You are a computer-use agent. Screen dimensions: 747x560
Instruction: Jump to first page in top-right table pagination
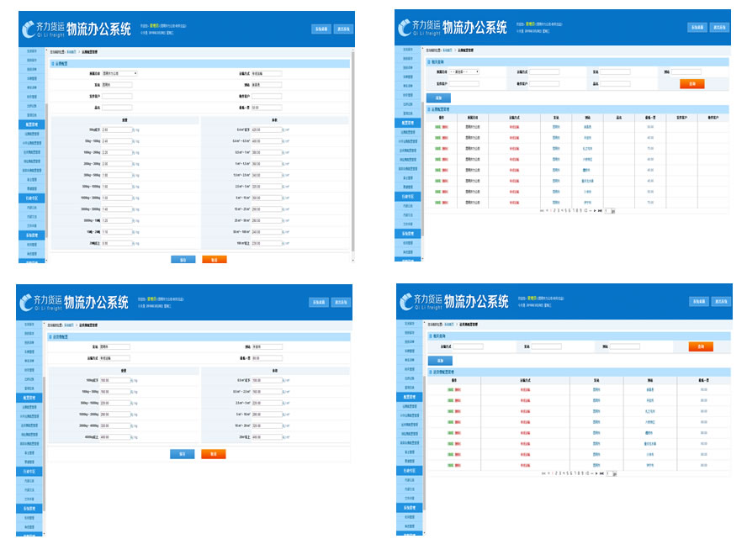pyautogui.click(x=543, y=211)
